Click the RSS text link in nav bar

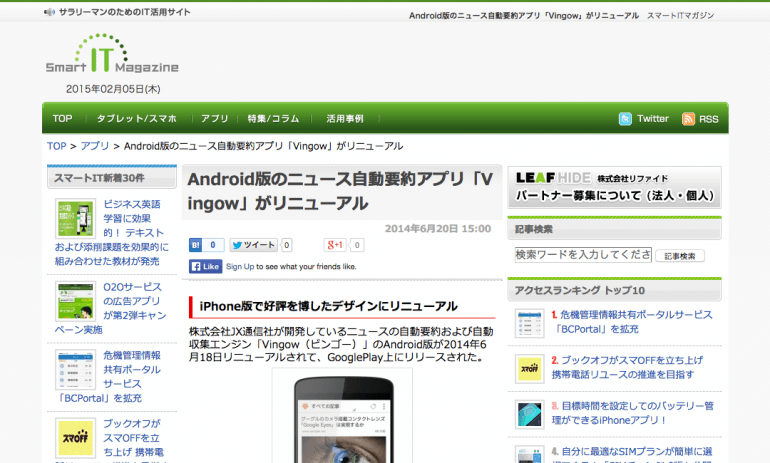(709, 119)
